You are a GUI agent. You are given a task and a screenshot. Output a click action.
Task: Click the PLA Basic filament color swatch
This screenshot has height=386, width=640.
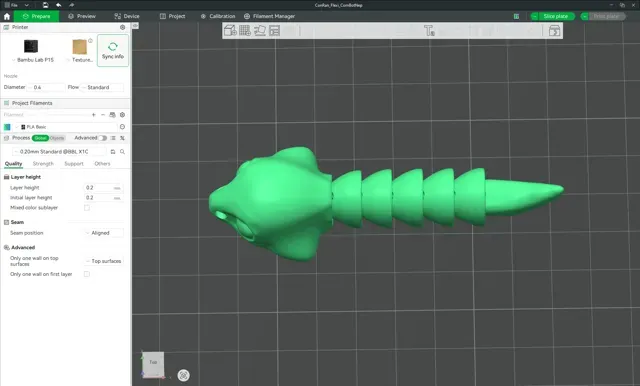coord(7,127)
